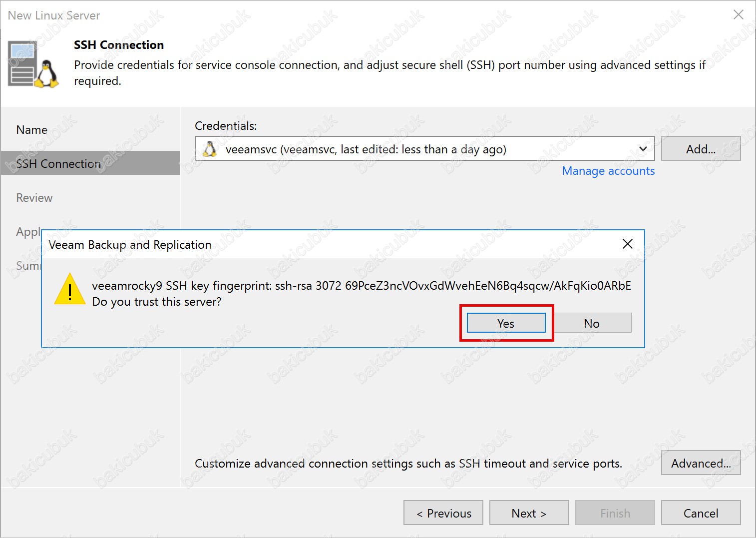Click the 'Customize advanced connection settings' description
The image size is (756, 538).
point(408,464)
